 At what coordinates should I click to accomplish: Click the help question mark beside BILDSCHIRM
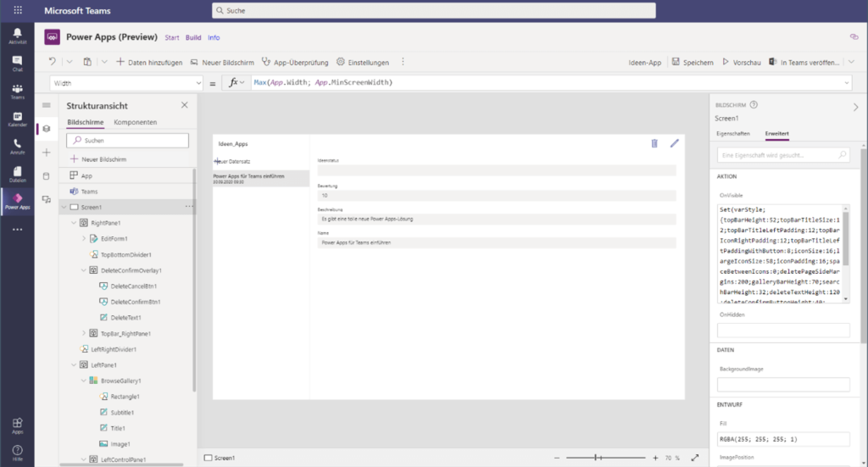tap(754, 104)
